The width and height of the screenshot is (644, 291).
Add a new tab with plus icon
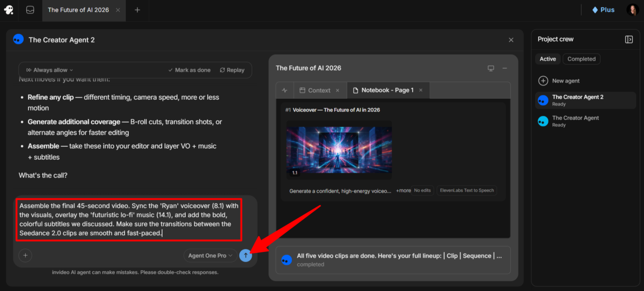pyautogui.click(x=137, y=10)
